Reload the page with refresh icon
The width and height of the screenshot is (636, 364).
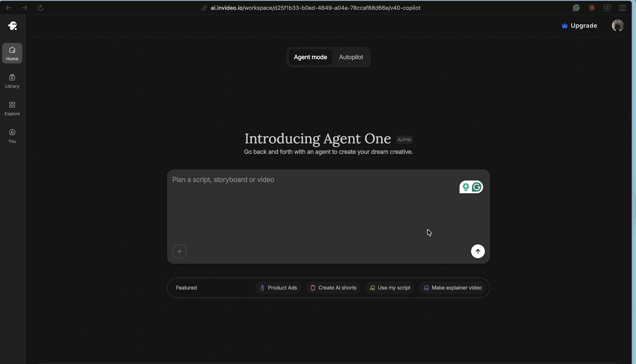coord(40,8)
